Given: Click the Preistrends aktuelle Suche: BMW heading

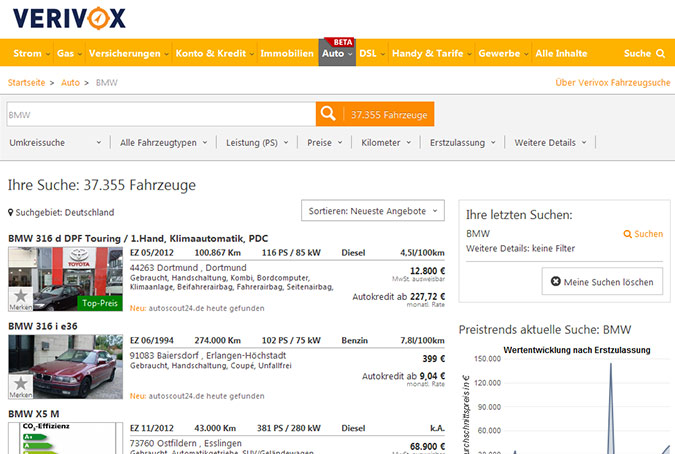Looking at the screenshot, I should tap(545, 330).
